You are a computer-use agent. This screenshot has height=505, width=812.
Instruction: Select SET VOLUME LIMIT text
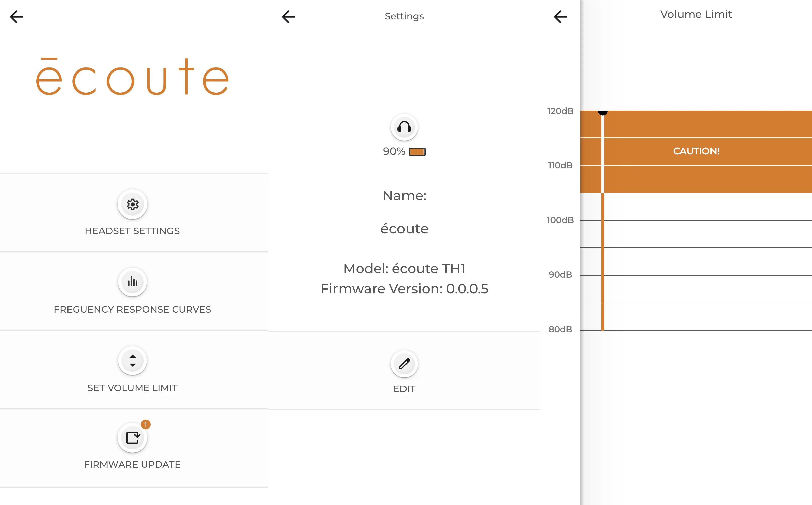[132, 388]
